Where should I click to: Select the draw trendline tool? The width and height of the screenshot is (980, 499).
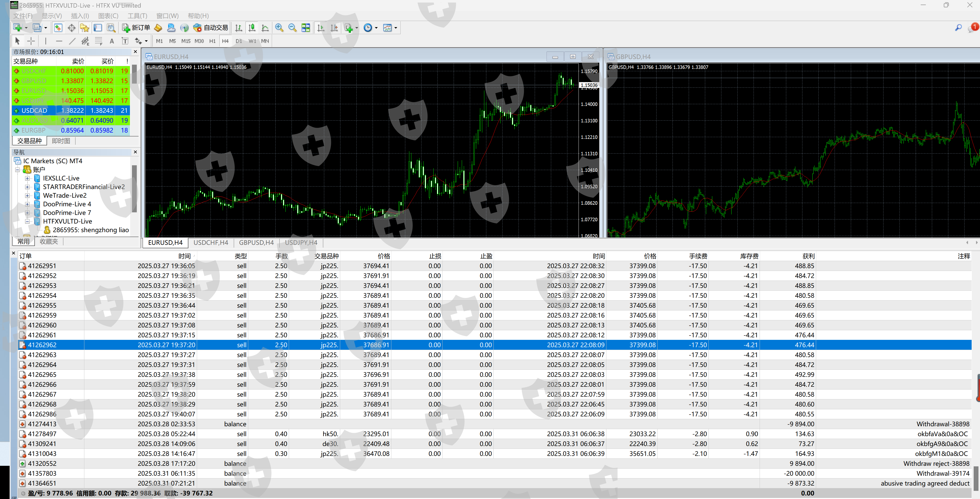pyautogui.click(x=72, y=41)
